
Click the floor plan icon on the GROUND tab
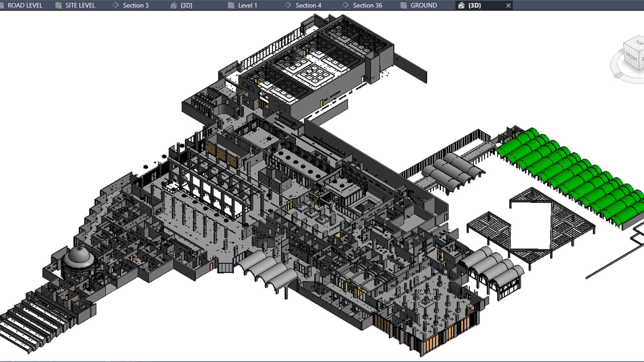(x=404, y=5)
